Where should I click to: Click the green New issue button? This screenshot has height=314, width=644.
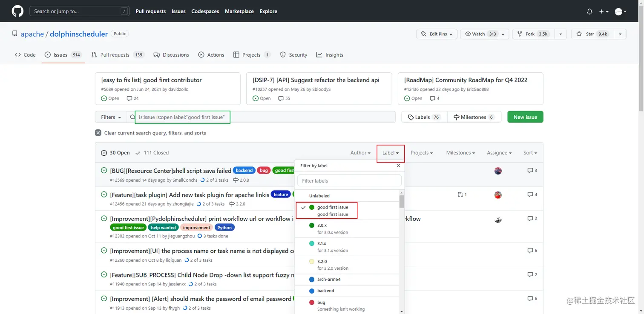525,117
